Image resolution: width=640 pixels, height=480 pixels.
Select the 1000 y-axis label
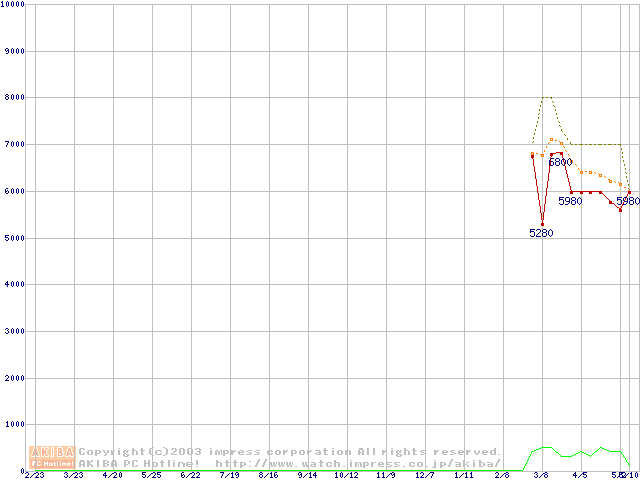click(x=14, y=425)
